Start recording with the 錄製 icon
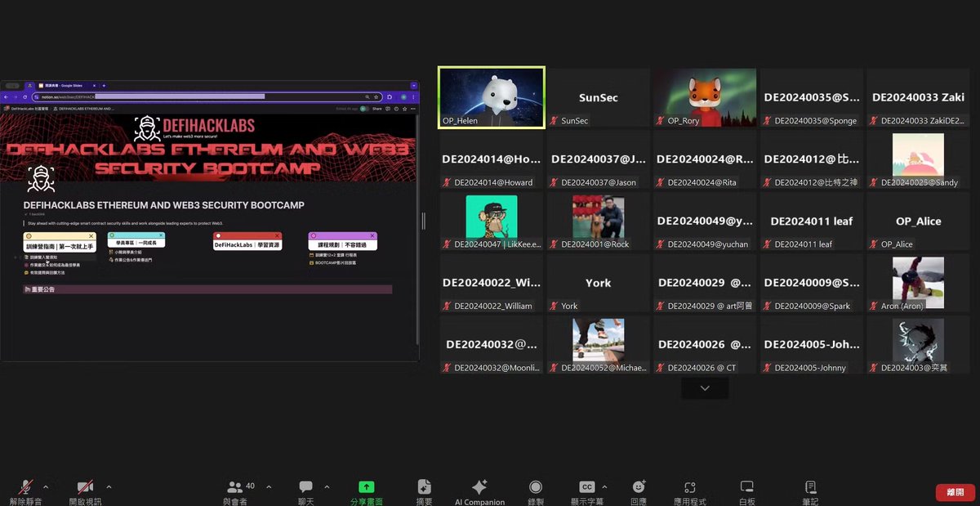The height and width of the screenshot is (506, 980). pos(536,487)
